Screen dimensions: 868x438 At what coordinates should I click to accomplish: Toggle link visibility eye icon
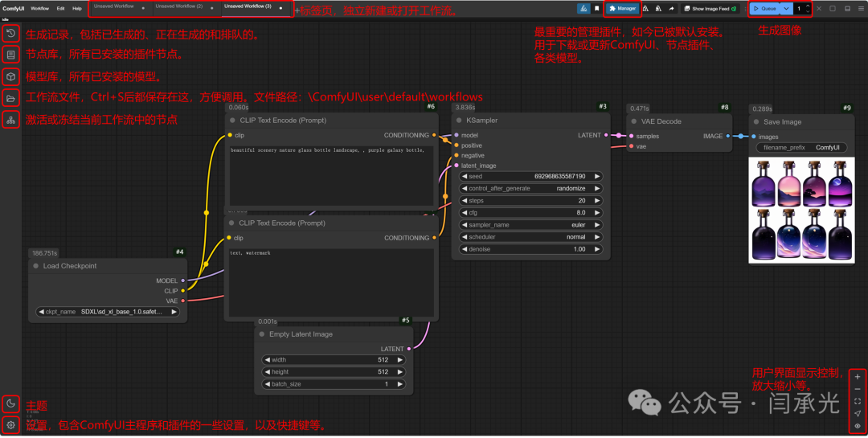pos(858,426)
